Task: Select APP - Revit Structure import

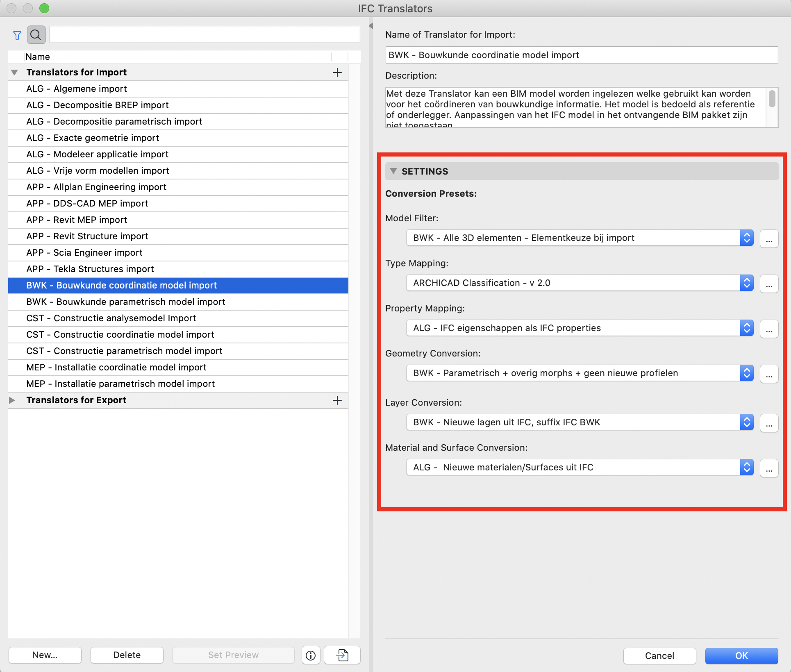Action: tap(178, 236)
